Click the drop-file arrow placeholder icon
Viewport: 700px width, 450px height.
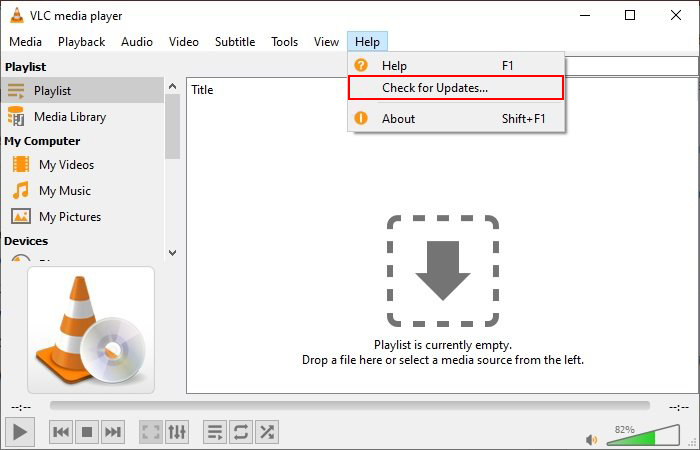click(442, 271)
